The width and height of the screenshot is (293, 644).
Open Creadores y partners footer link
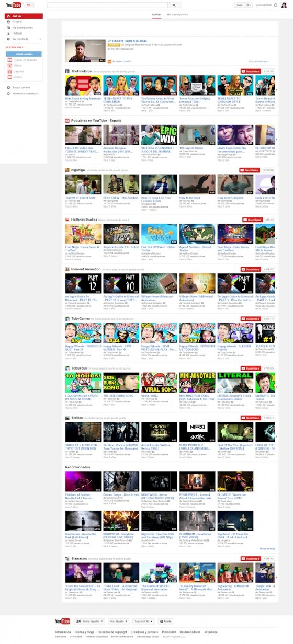click(x=145, y=631)
